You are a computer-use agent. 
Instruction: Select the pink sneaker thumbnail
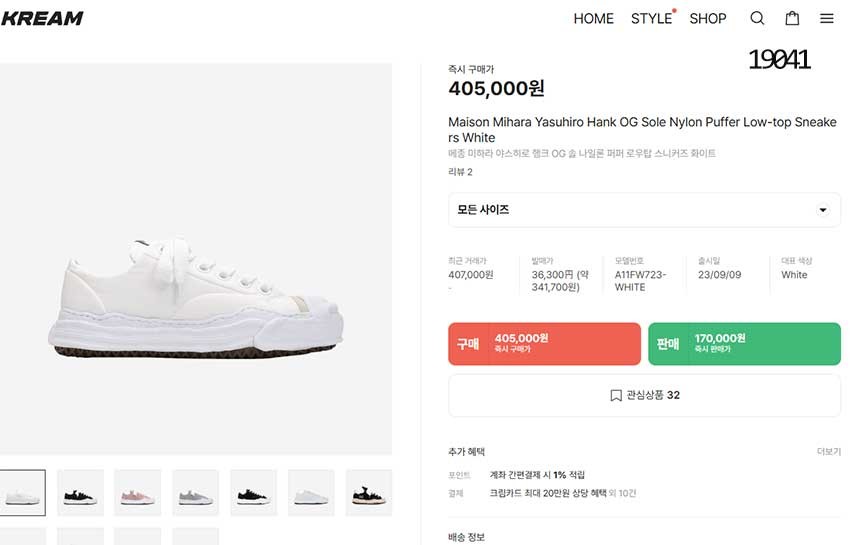coord(137,493)
